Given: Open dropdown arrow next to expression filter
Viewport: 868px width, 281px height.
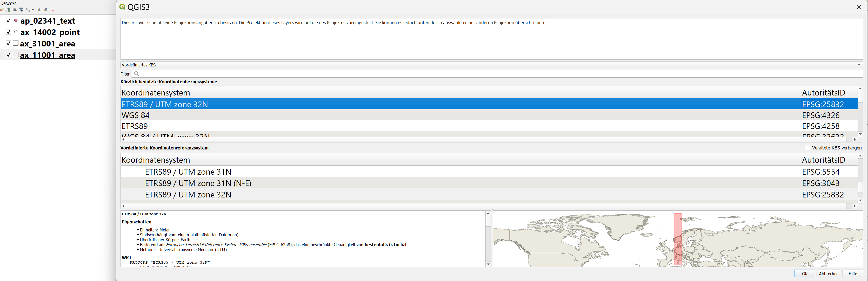Looking at the screenshot, I should click(x=33, y=10).
